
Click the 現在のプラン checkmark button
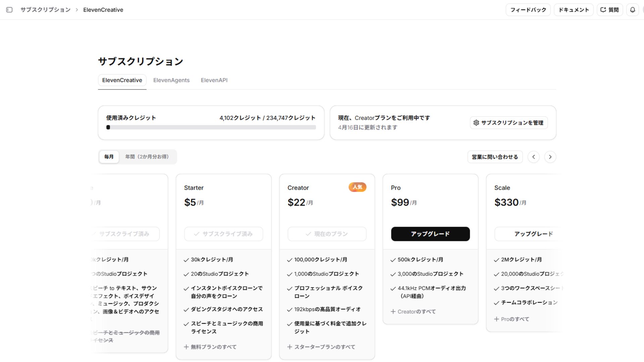tap(327, 234)
